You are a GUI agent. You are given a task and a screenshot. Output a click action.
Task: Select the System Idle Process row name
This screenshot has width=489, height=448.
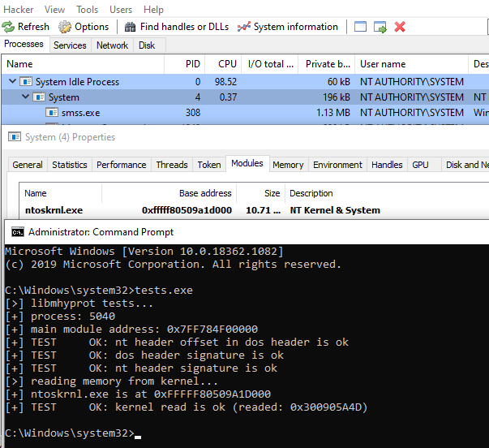(x=77, y=82)
